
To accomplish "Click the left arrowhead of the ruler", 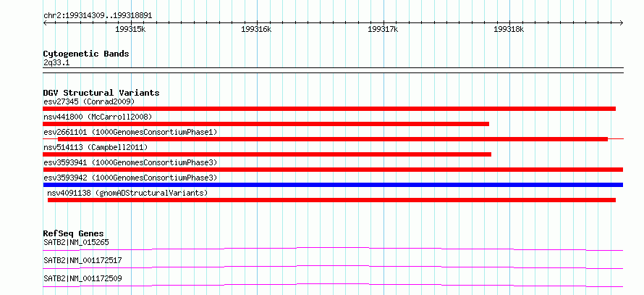I will coord(45,22).
